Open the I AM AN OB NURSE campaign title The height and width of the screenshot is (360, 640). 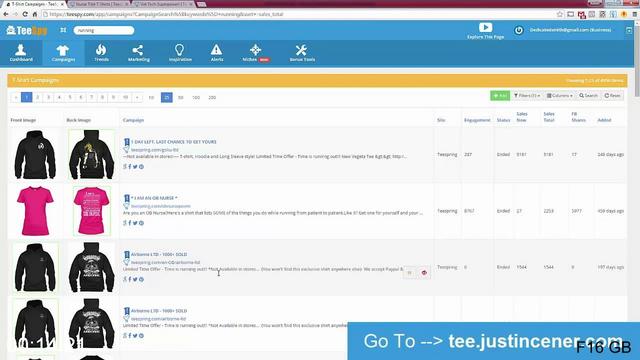[x=154, y=198]
